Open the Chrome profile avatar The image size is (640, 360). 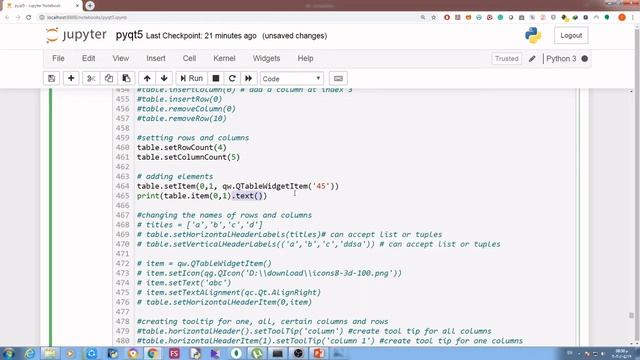click(x=622, y=17)
